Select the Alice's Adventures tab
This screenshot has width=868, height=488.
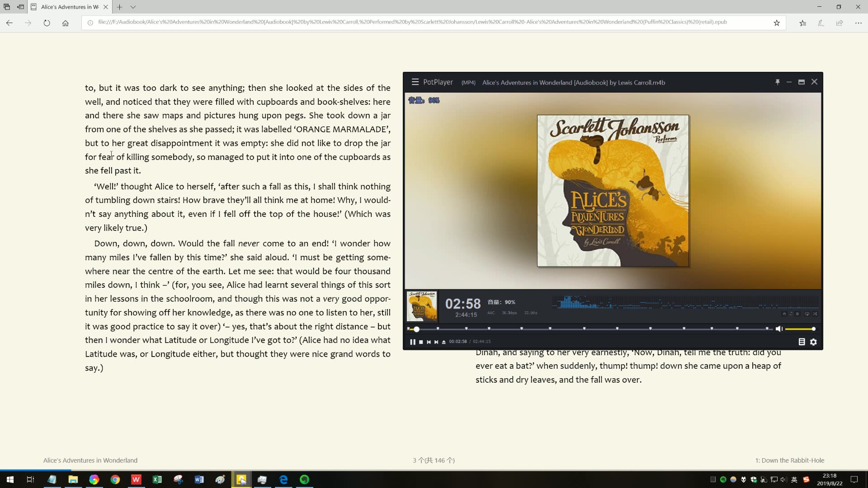coord(70,7)
